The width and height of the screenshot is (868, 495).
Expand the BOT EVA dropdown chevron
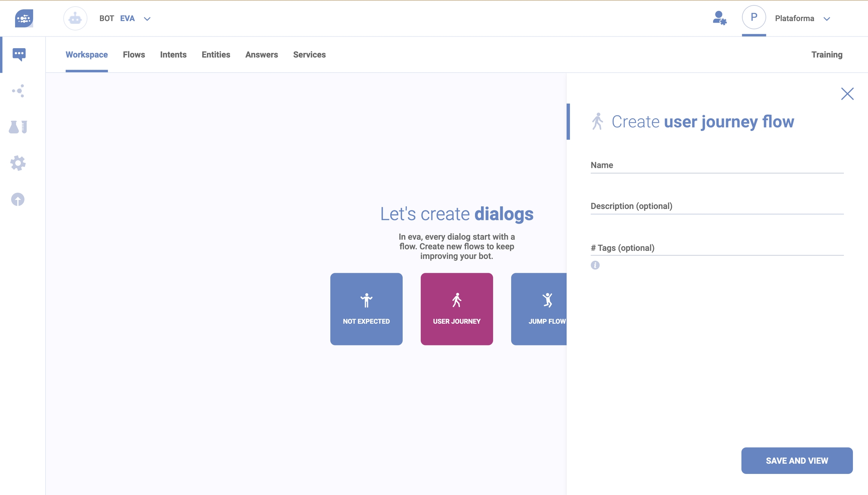147,19
